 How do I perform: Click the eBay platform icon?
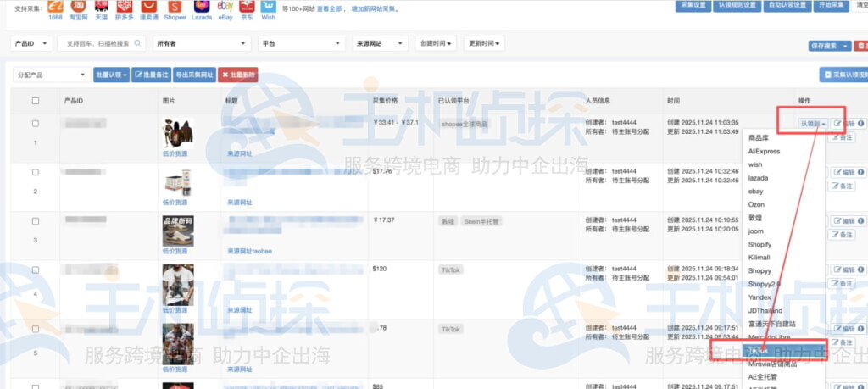225,6
